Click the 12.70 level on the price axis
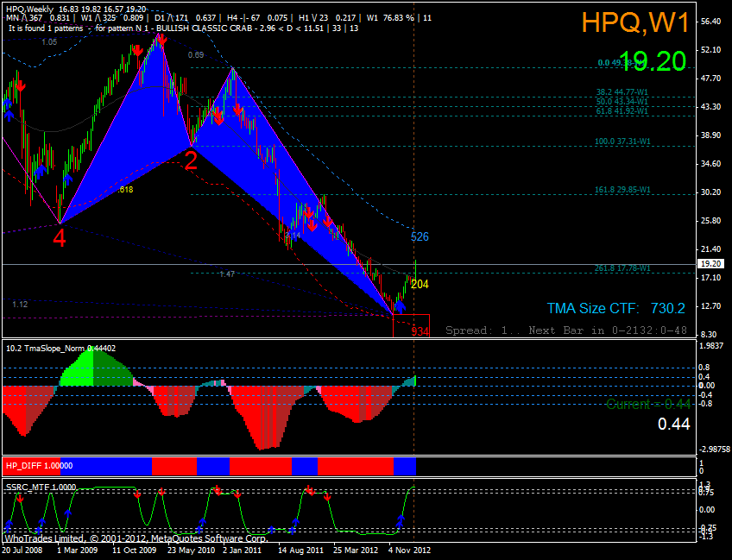Image resolution: width=732 pixels, height=560 pixels. click(x=710, y=306)
